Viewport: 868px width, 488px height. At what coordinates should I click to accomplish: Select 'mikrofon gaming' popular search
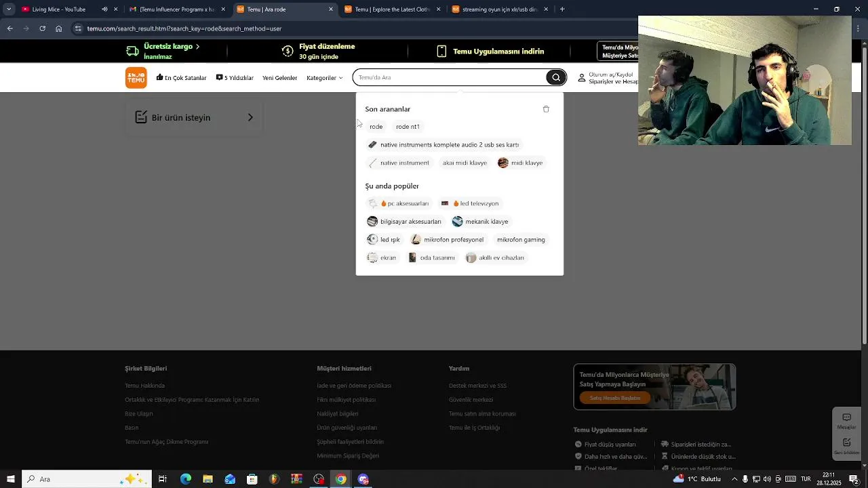coord(521,240)
